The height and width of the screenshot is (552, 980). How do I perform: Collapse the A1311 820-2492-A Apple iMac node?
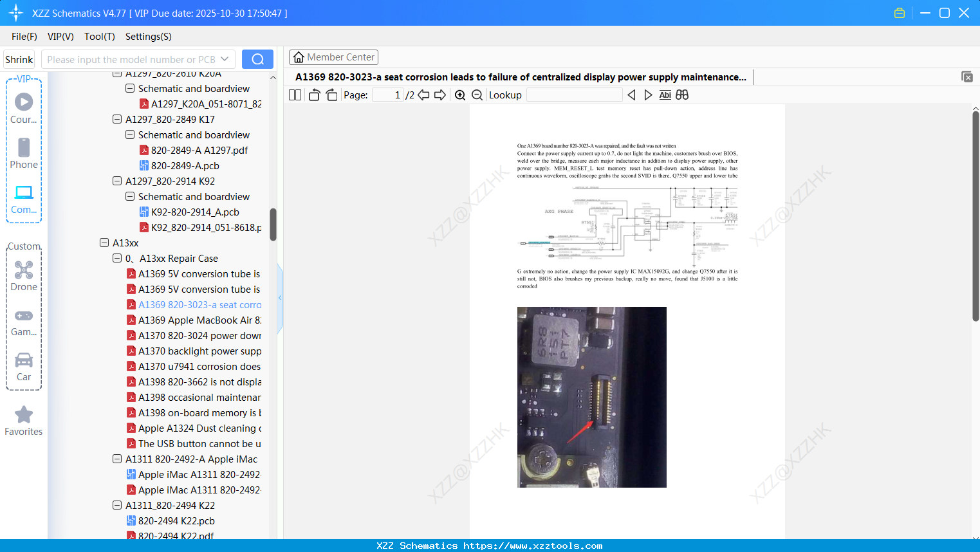pos(117,459)
